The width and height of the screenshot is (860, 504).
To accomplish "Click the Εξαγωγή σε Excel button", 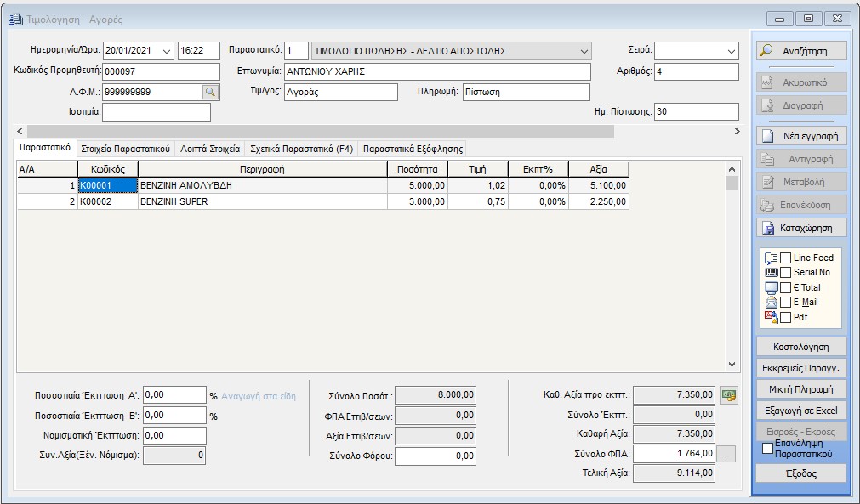I will tap(801, 411).
